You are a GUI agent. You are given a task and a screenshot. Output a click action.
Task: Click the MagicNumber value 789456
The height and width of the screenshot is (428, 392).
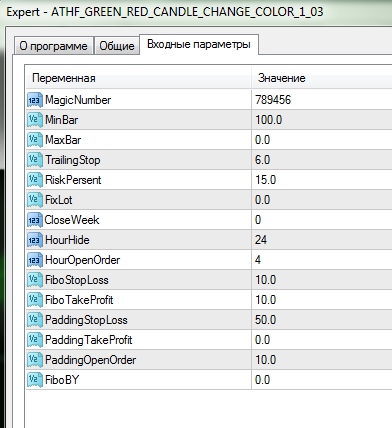point(273,100)
